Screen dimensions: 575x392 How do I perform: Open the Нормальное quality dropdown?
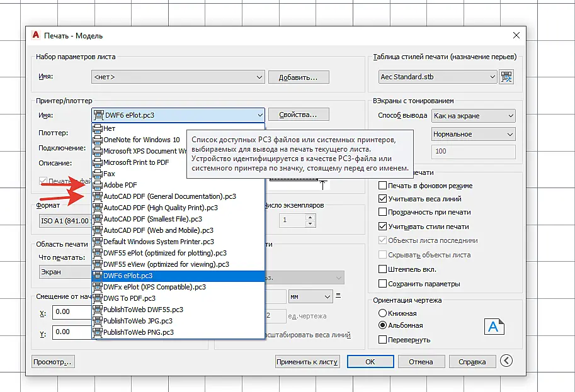click(x=474, y=134)
